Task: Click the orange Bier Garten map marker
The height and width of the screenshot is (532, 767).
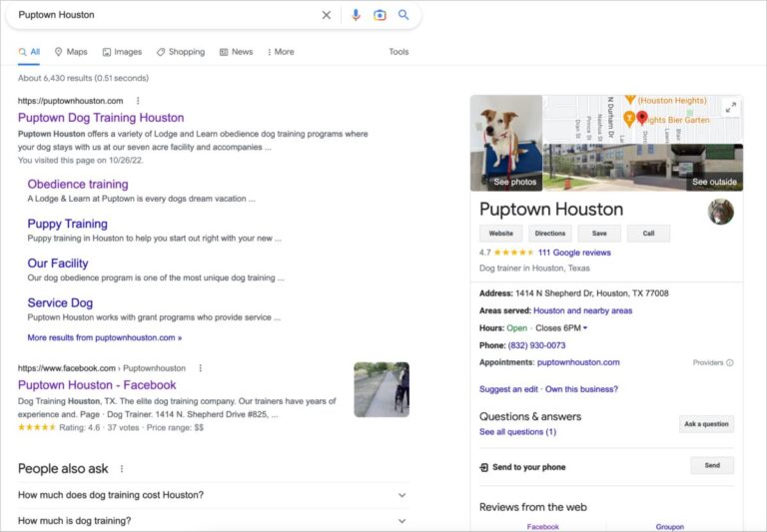Action: coord(629,118)
